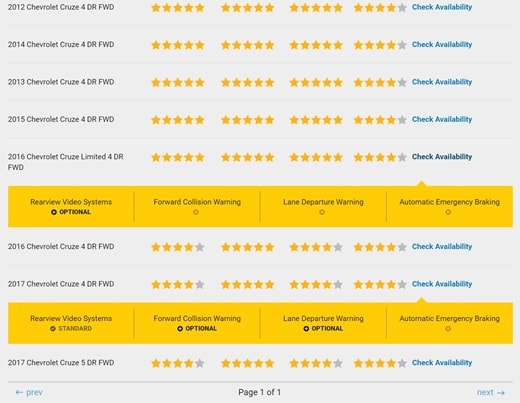
Task: Expand the 2017 Chevrolet Cruze 4 DR FWD row
Action: pyautogui.click(x=61, y=284)
